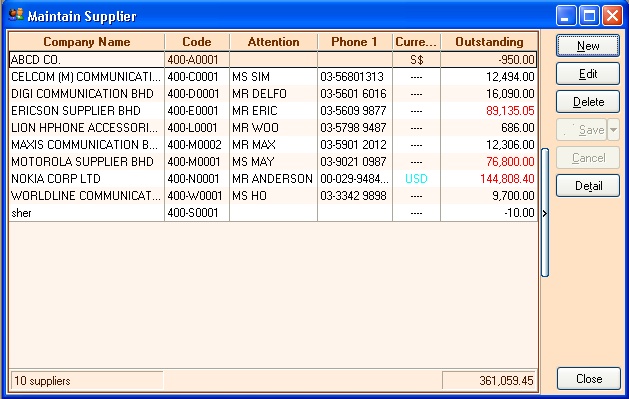
Task: Select MAXIS COMMUNICATION B... row
Action: coord(273,144)
